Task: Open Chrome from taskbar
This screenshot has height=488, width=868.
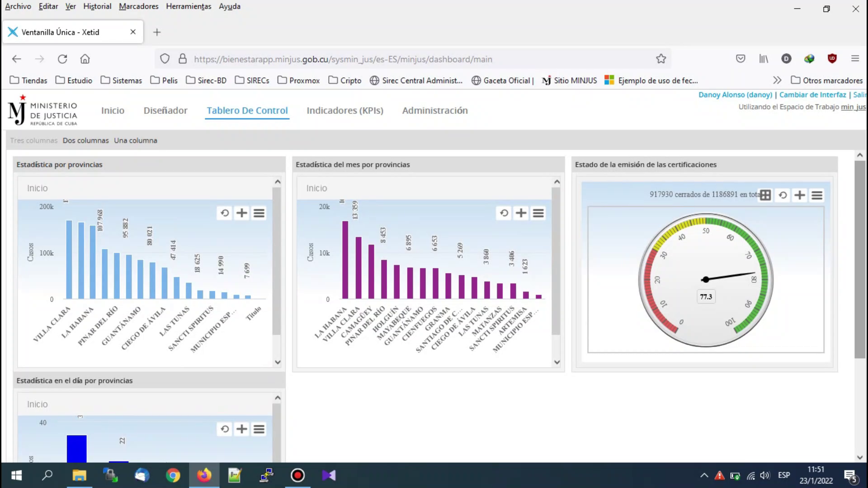Action: (173, 475)
